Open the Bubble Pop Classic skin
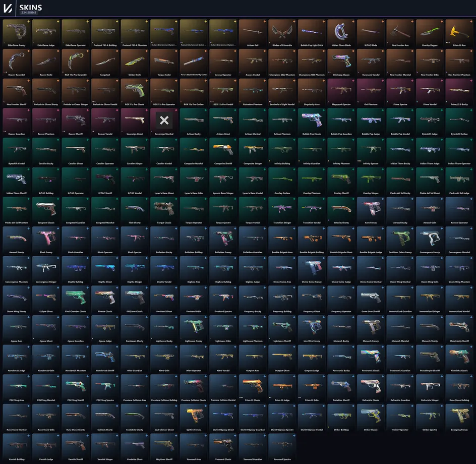Viewport: 476px width, 464px height. pos(312,122)
